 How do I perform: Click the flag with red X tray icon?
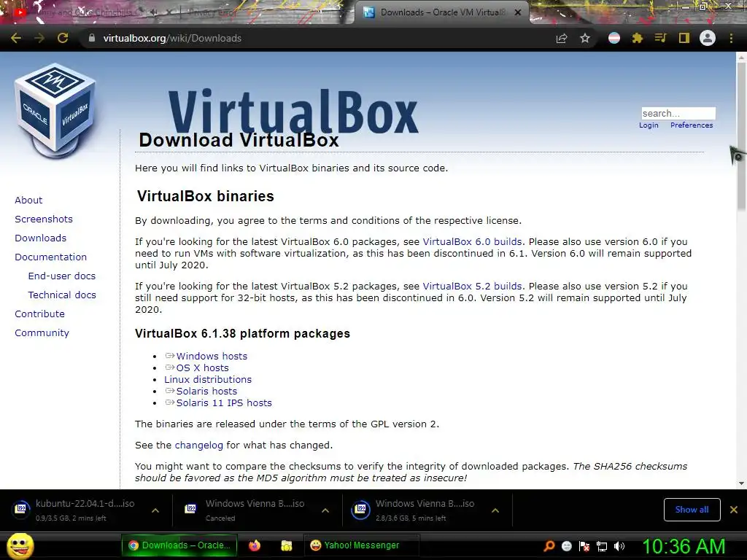(x=584, y=546)
